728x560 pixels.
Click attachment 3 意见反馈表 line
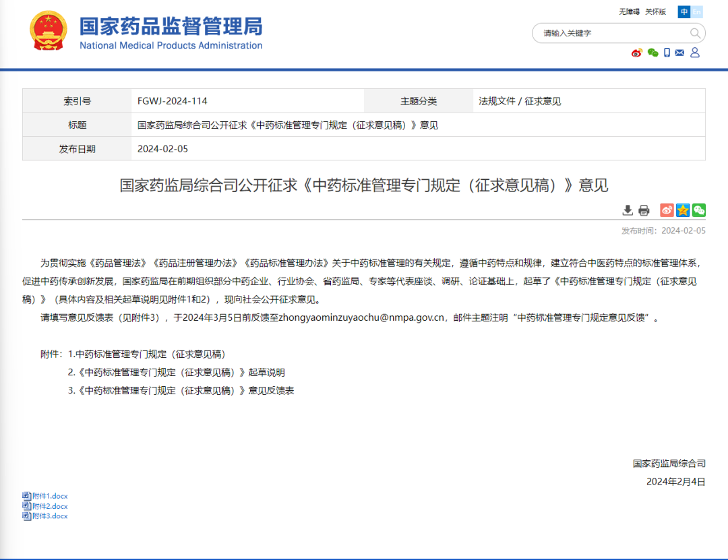[181, 390]
